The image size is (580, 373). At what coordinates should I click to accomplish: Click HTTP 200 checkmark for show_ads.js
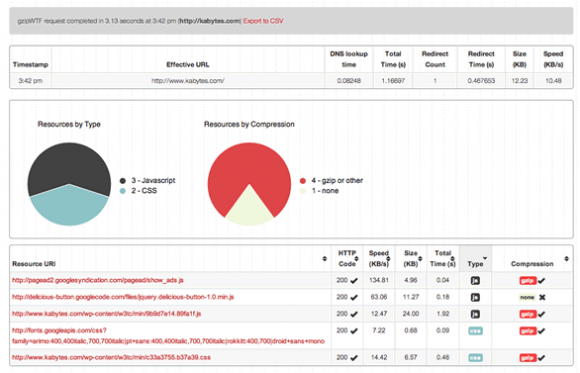coord(354,281)
